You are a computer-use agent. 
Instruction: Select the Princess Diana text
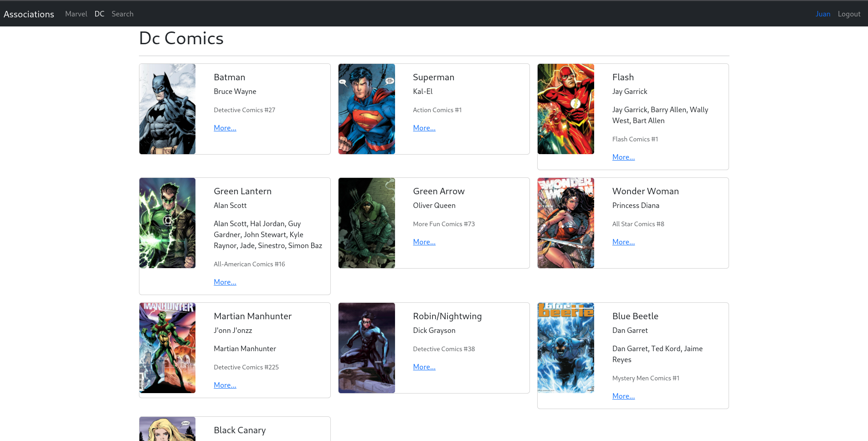636,206
